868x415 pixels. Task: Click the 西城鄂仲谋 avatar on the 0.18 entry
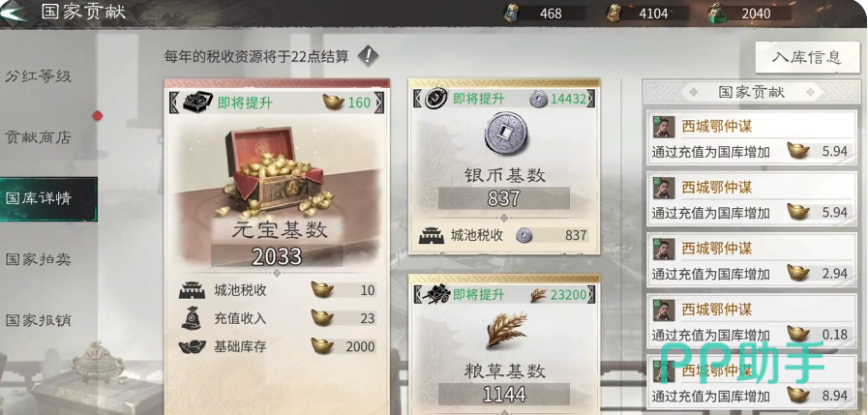pos(663,310)
